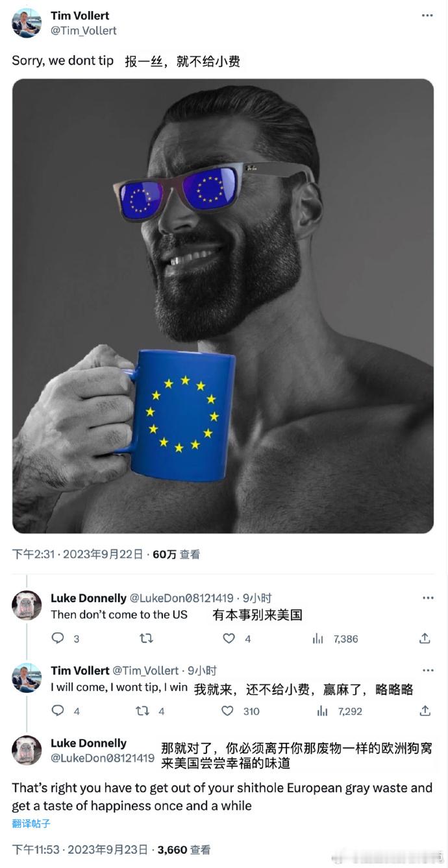Image resolution: width=448 pixels, height=868 pixels.
Task: Click the 60万 查看 view count
Action: (x=176, y=555)
